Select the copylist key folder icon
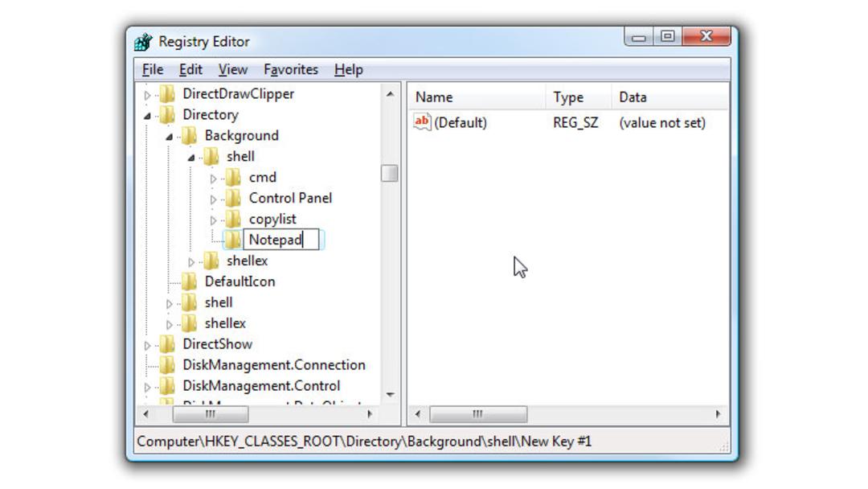Viewport: 868px width, 489px height. 234,220
